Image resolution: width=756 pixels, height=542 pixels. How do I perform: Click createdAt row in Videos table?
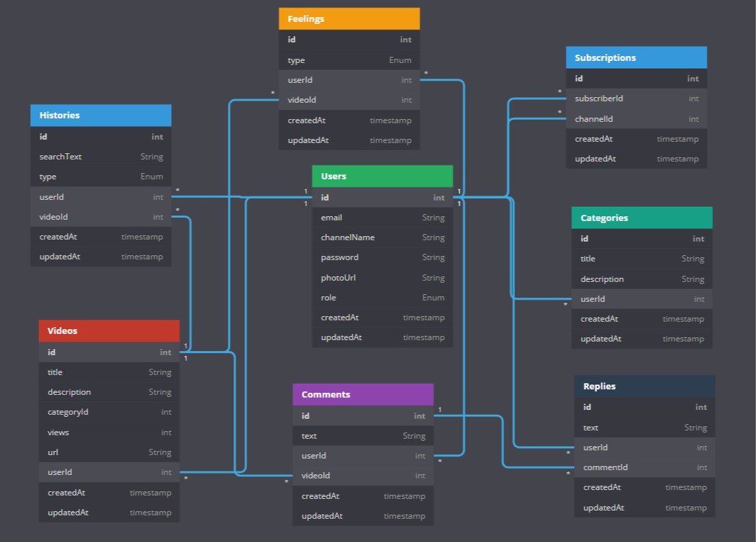109,493
